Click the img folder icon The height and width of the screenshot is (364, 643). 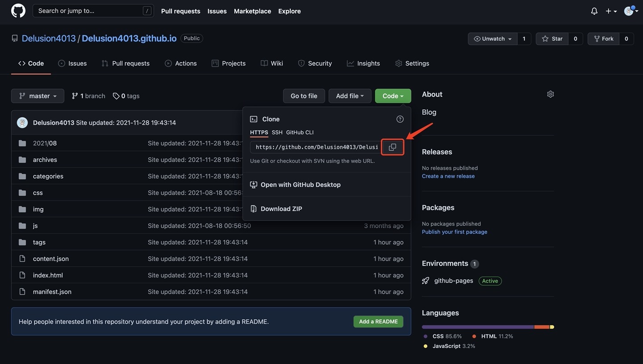pos(22,209)
